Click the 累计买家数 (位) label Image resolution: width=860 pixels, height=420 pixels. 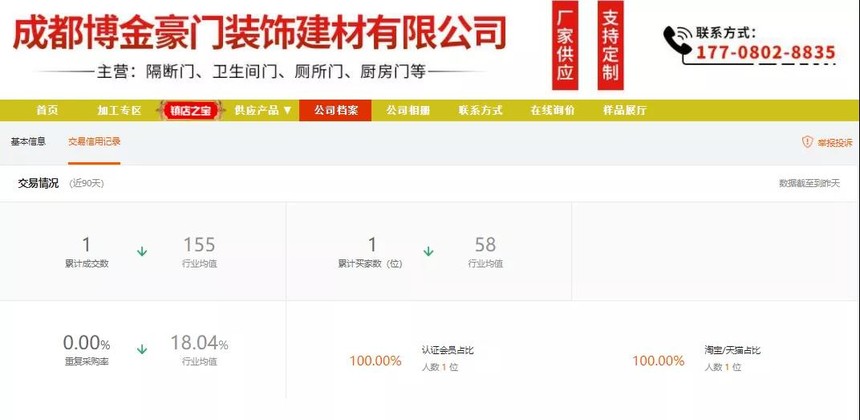coord(370,264)
